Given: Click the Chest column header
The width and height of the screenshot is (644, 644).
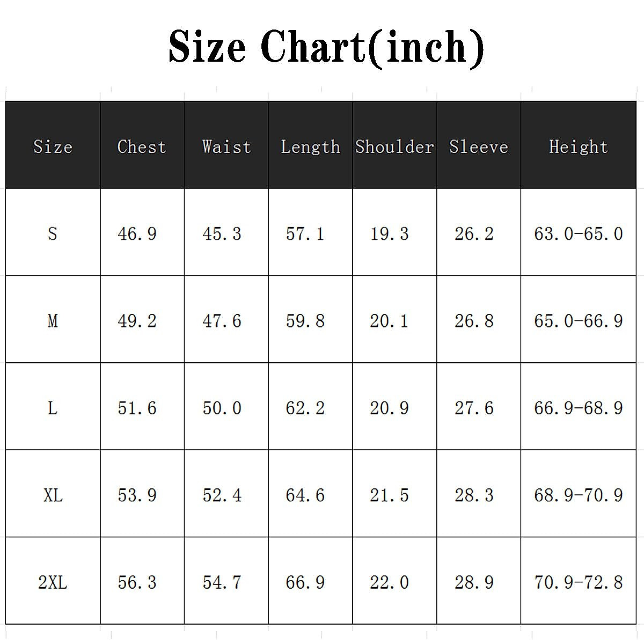Looking at the screenshot, I should [x=142, y=147].
